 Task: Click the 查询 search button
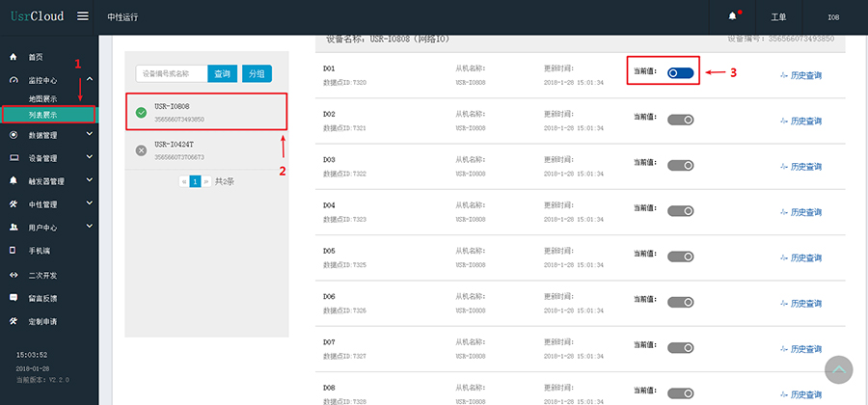223,73
